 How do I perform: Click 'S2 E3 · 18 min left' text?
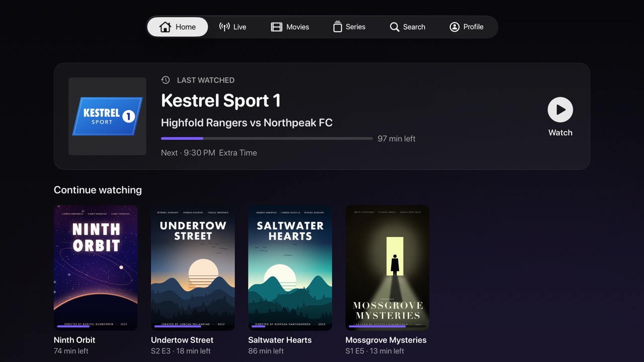click(181, 351)
